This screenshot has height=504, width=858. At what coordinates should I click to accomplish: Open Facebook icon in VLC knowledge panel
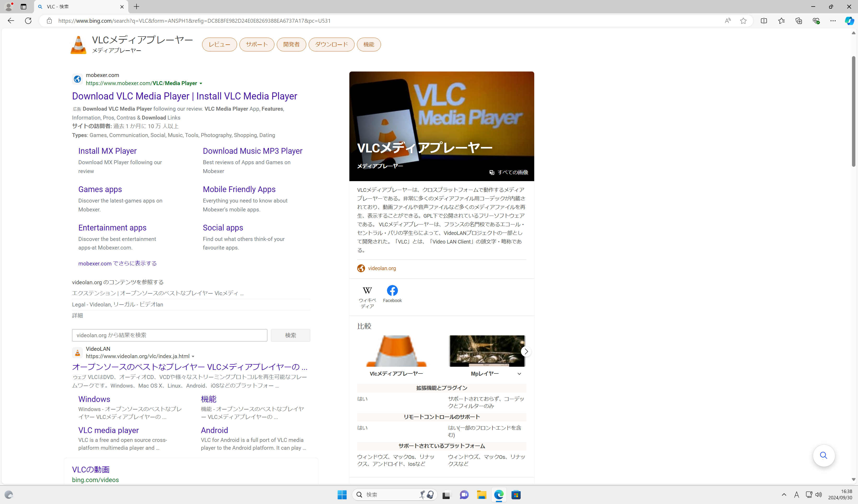(x=392, y=290)
